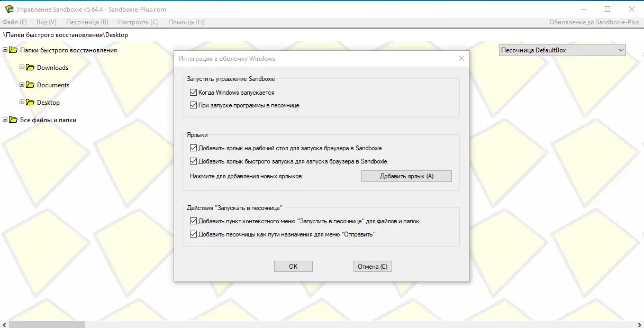644x328 pixels.
Task: Click the 'Папки быстрого восстановления' folder icon
Action: click(x=13, y=50)
